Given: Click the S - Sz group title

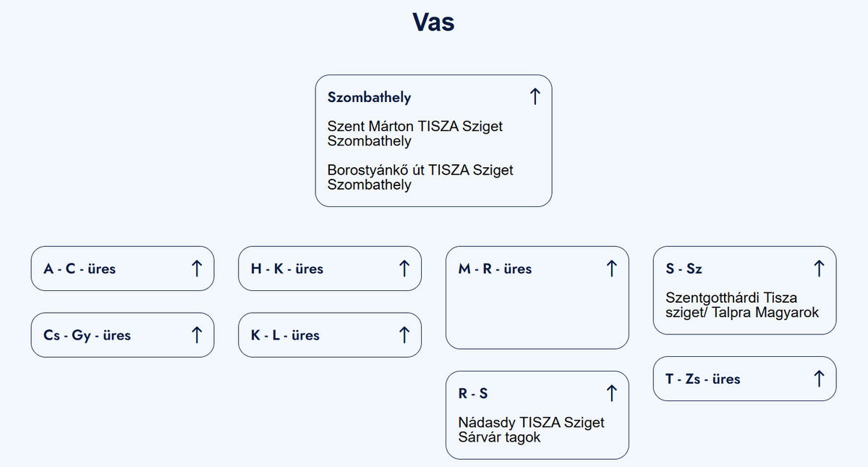Looking at the screenshot, I should 684,269.
